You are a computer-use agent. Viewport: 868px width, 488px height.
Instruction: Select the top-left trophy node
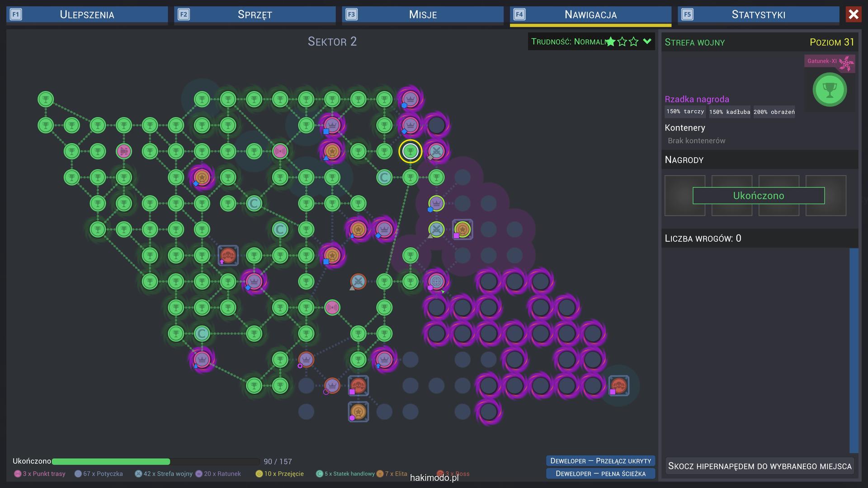[x=45, y=99]
